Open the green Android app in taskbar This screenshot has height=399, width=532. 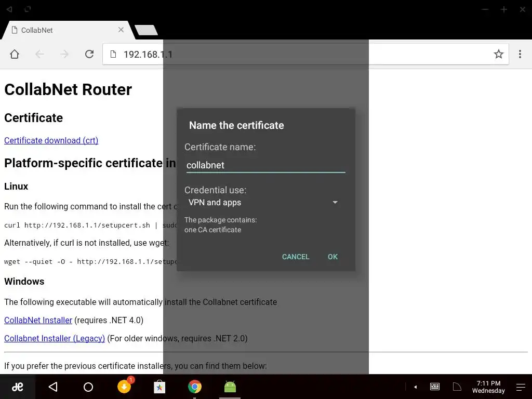[x=230, y=387]
